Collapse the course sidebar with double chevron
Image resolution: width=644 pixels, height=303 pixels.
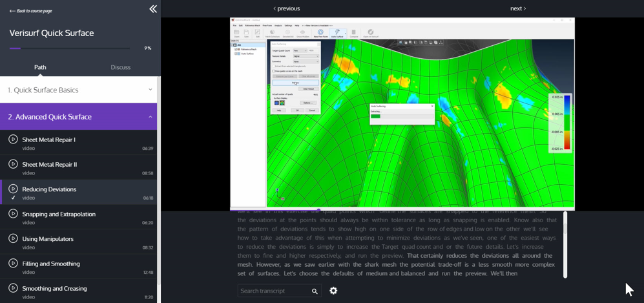153,8
